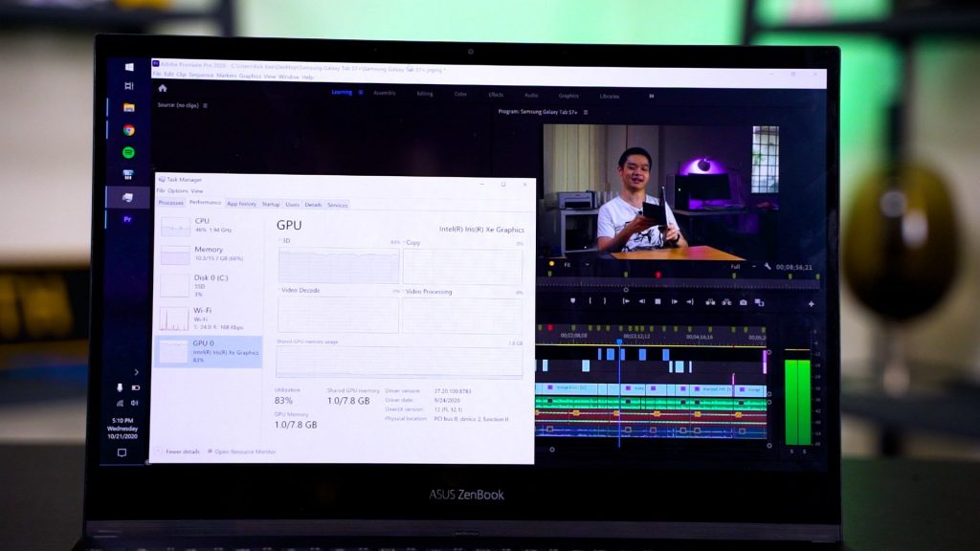
Task: Open the Services tab in Task Manager
Action: pos(338,205)
